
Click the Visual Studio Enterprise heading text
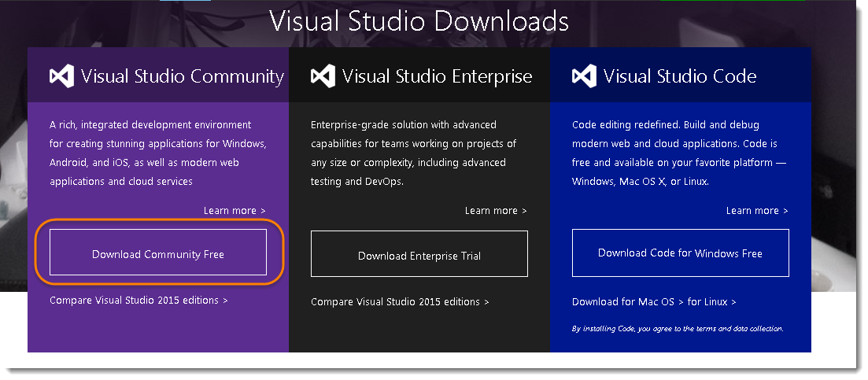pyautogui.click(x=438, y=76)
